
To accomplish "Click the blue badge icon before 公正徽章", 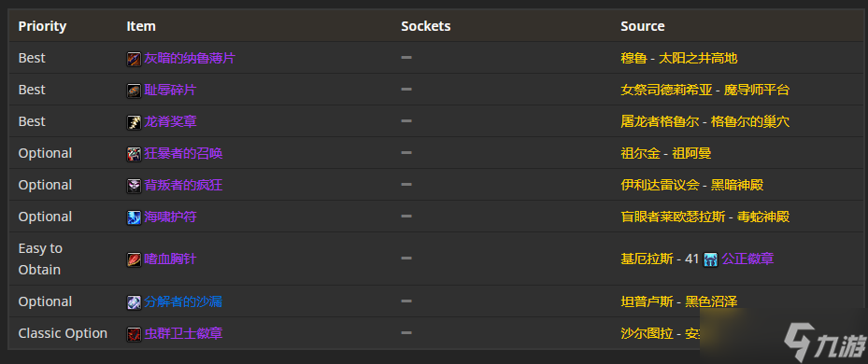I will coord(710,259).
